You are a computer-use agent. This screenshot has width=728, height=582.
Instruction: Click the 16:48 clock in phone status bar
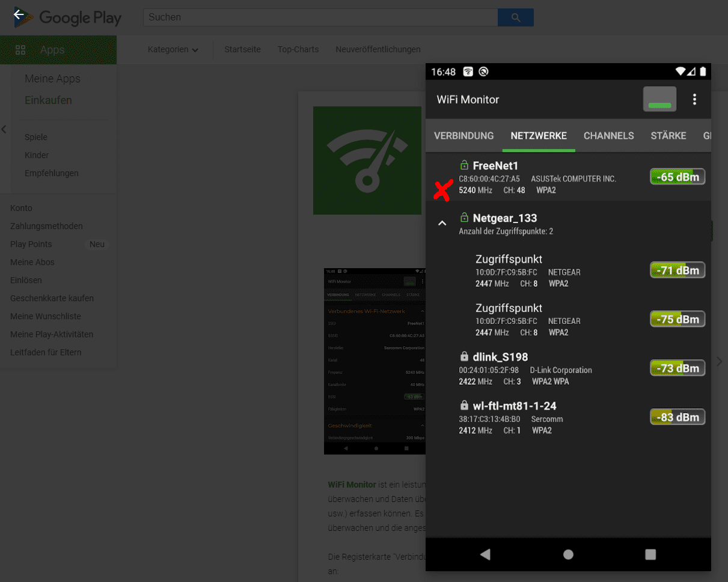pos(444,72)
